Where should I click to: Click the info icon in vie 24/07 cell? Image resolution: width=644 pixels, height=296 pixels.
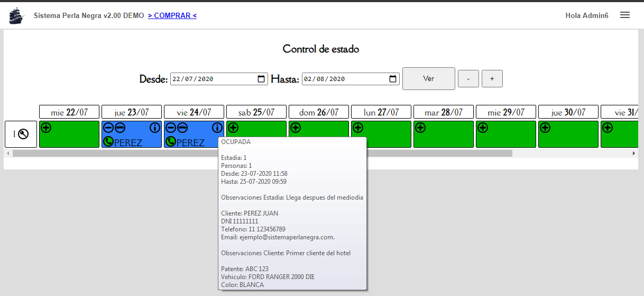(x=217, y=128)
